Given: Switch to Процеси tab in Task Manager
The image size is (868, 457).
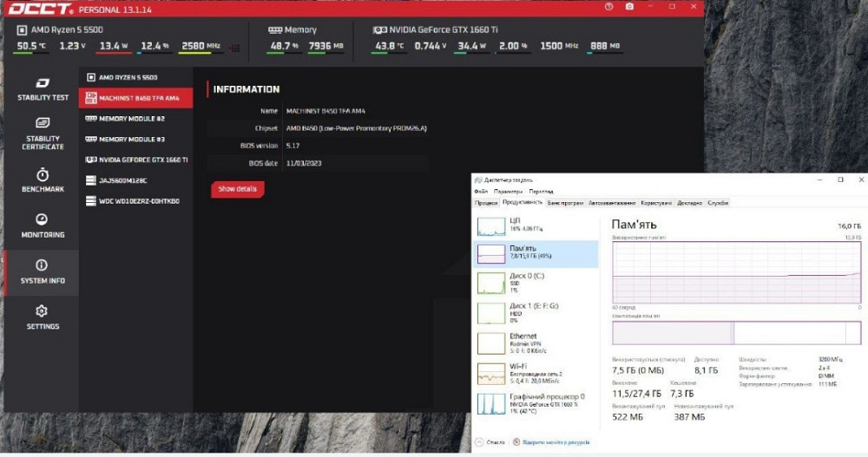Looking at the screenshot, I should (x=486, y=203).
